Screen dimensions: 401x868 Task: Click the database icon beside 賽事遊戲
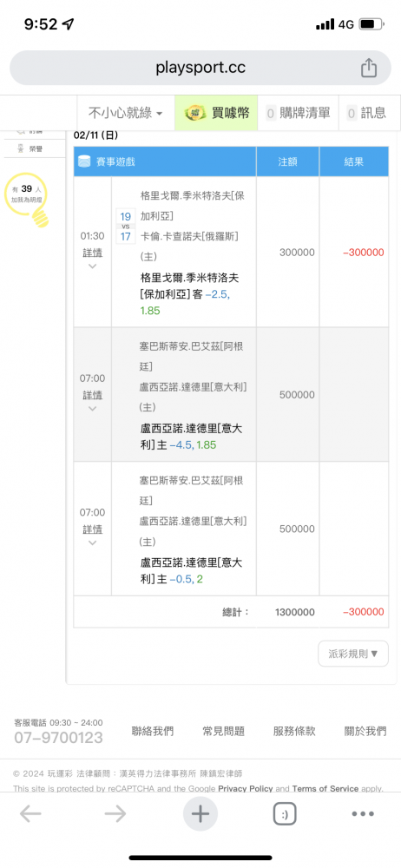coord(83,161)
